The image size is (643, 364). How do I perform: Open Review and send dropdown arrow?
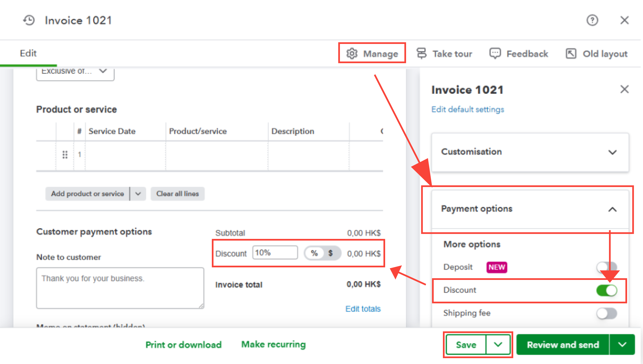622,345
